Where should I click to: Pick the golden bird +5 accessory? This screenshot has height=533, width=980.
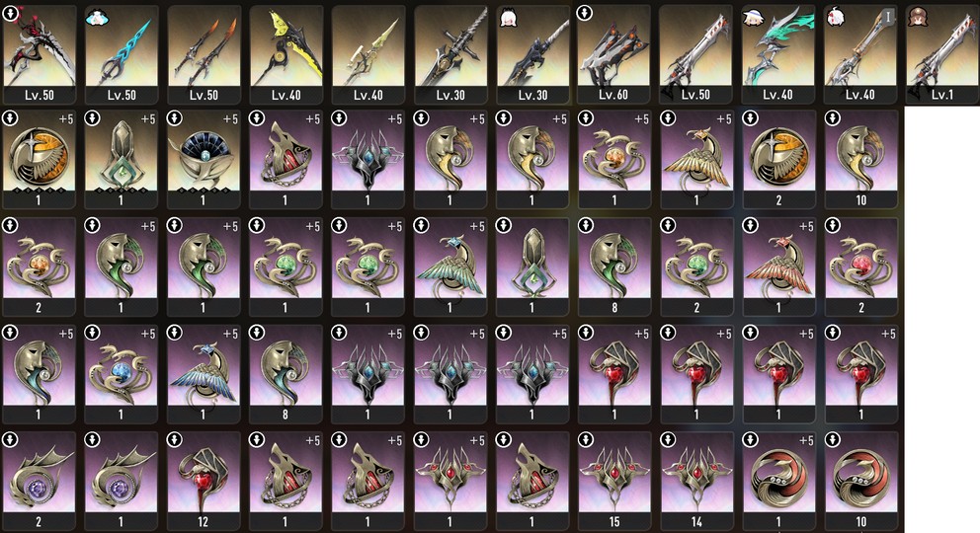tap(696, 159)
